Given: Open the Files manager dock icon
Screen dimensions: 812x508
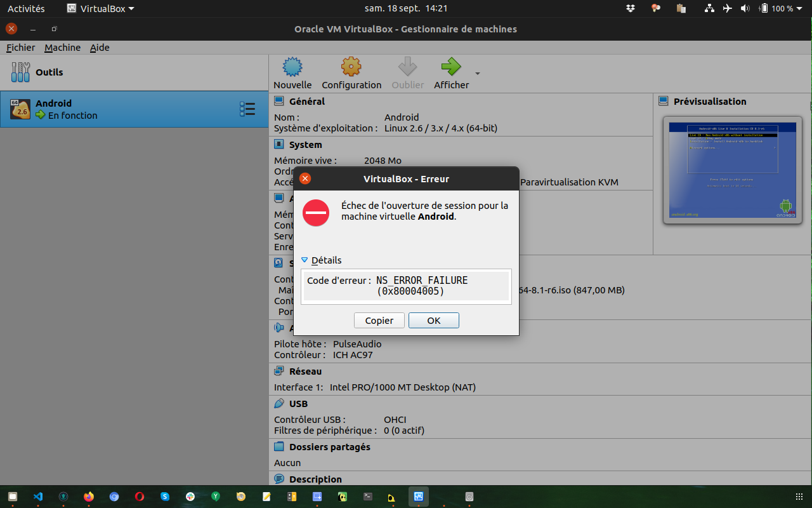Looking at the screenshot, I should [x=13, y=497].
